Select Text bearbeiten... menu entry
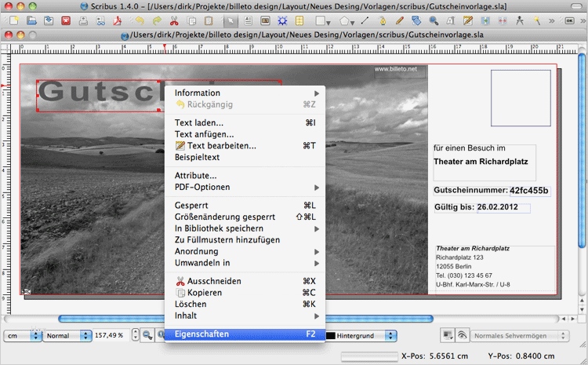 click(221, 145)
